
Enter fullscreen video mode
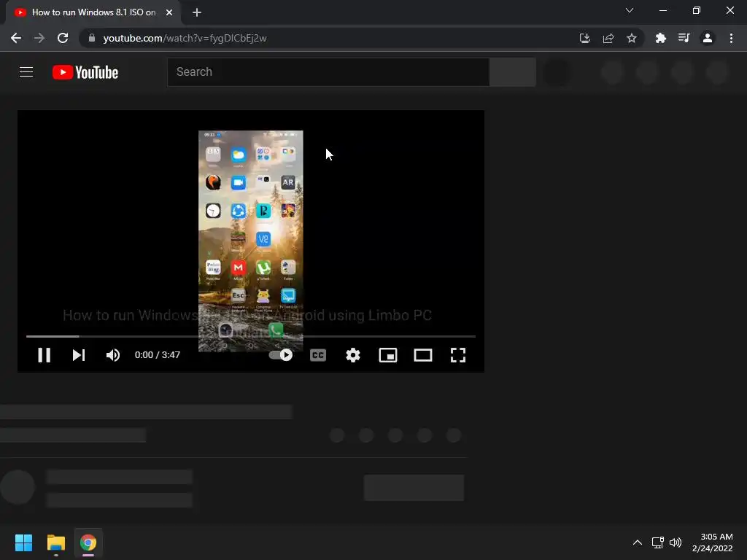pos(458,355)
